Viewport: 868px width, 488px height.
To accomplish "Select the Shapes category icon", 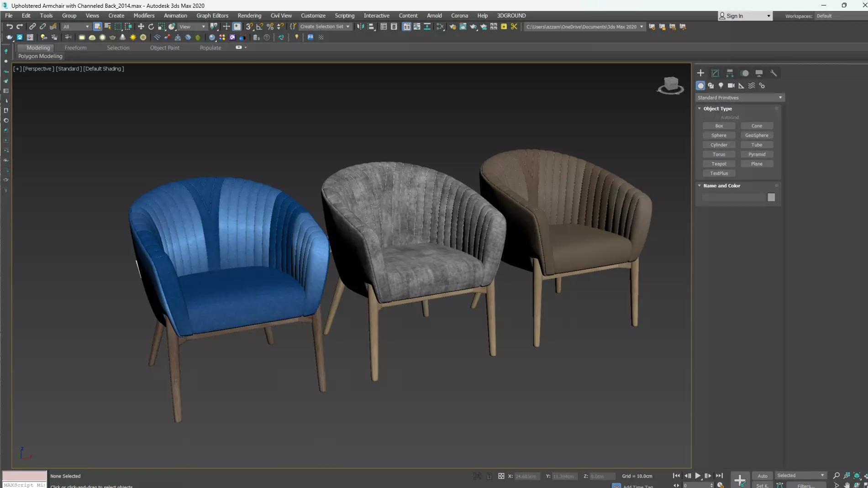I will click(x=711, y=85).
